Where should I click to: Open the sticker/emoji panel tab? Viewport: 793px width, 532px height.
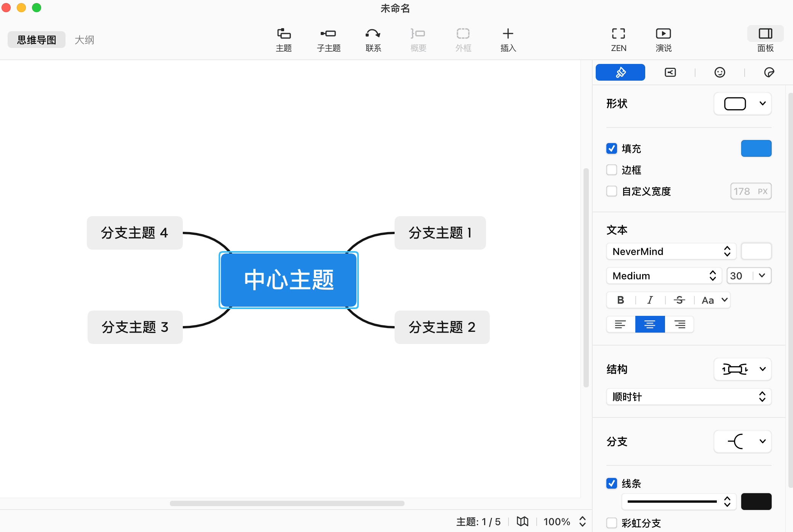pyautogui.click(x=719, y=72)
